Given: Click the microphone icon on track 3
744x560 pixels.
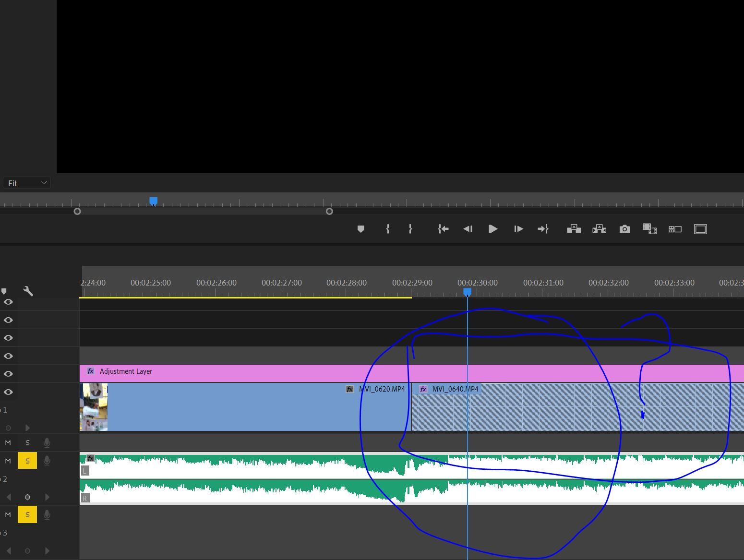Looking at the screenshot, I should pyautogui.click(x=47, y=515).
